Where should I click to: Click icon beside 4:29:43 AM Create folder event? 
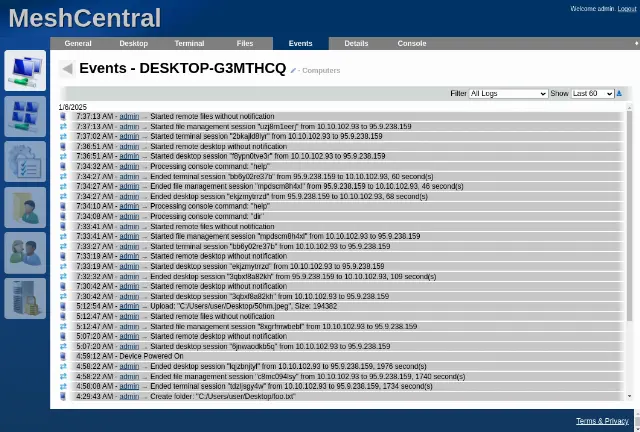tap(63, 396)
